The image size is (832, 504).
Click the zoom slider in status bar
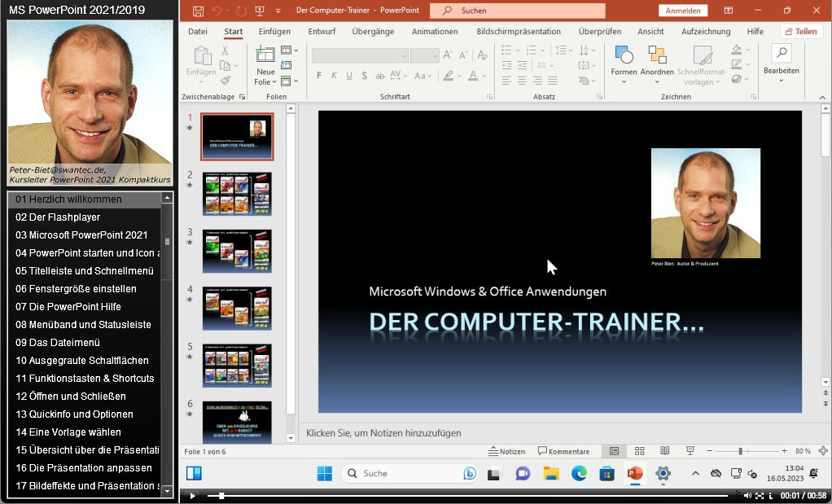[x=740, y=451]
